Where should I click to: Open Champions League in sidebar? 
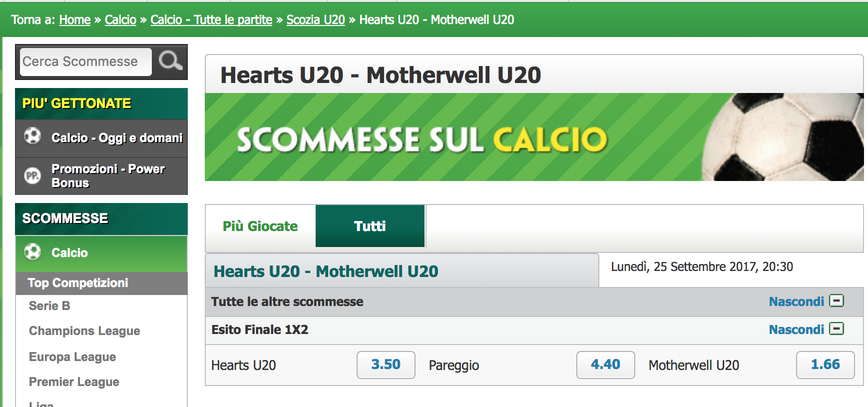click(84, 330)
